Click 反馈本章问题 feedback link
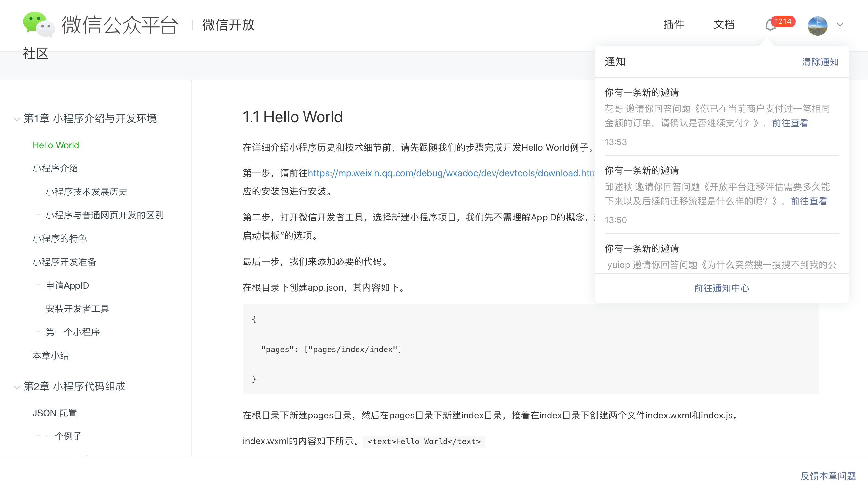Viewport: 868px width, 489px height. pos(828,476)
